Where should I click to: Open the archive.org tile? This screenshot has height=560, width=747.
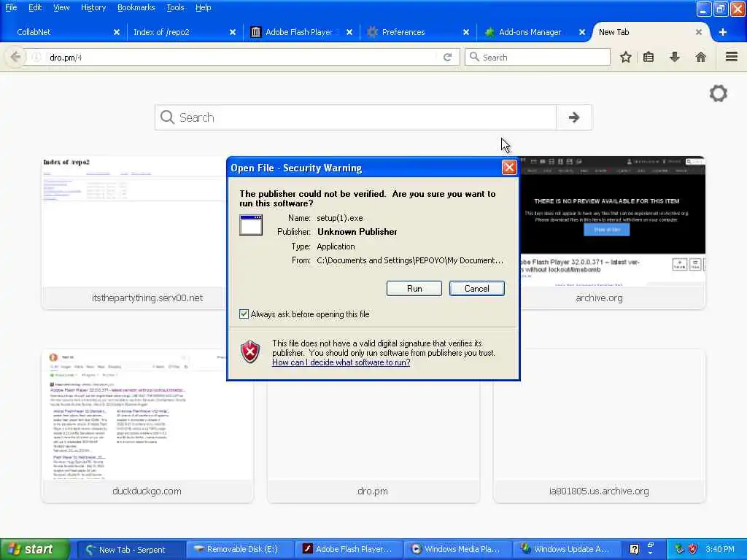(x=612, y=233)
